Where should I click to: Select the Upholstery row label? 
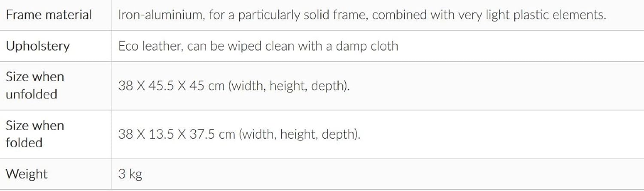(x=37, y=46)
